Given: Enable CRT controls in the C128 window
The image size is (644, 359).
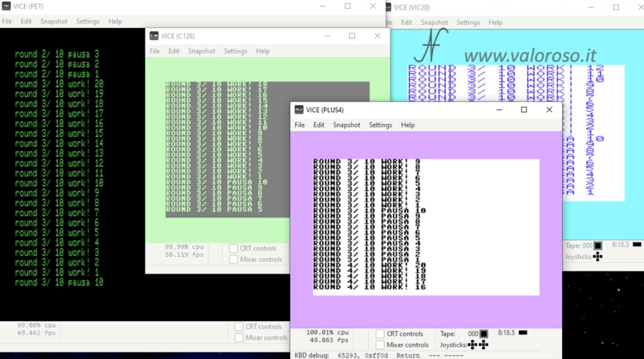Looking at the screenshot, I should coord(233,248).
